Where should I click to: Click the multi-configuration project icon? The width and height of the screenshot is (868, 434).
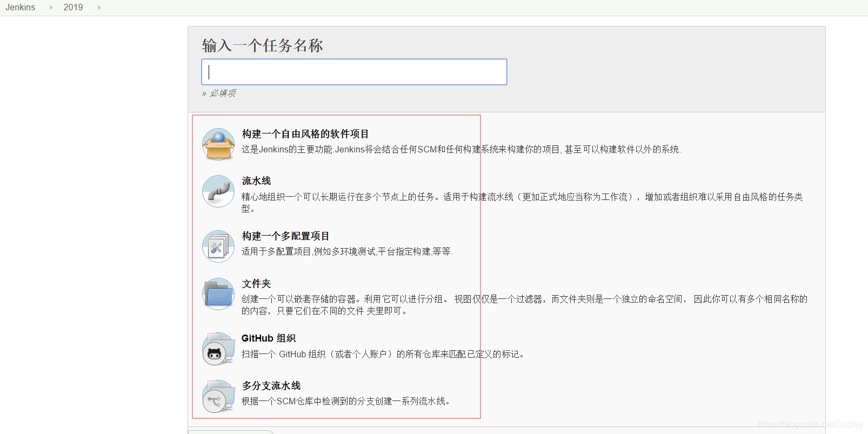(x=218, y=246)
